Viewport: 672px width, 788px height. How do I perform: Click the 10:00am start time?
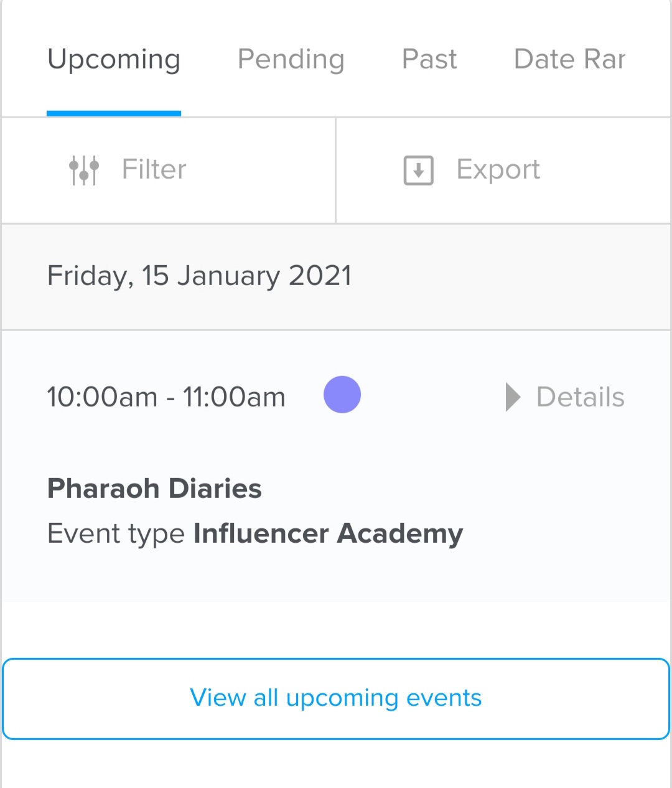102,397
